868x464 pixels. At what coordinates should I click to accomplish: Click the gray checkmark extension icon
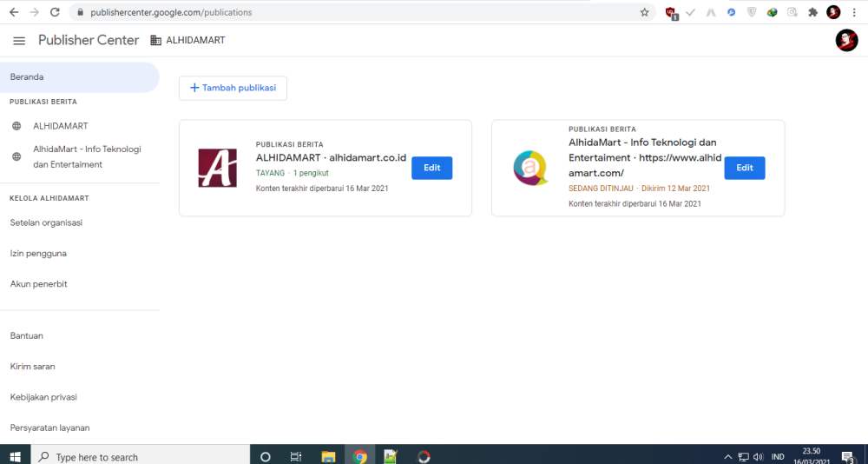coord(690,12)
